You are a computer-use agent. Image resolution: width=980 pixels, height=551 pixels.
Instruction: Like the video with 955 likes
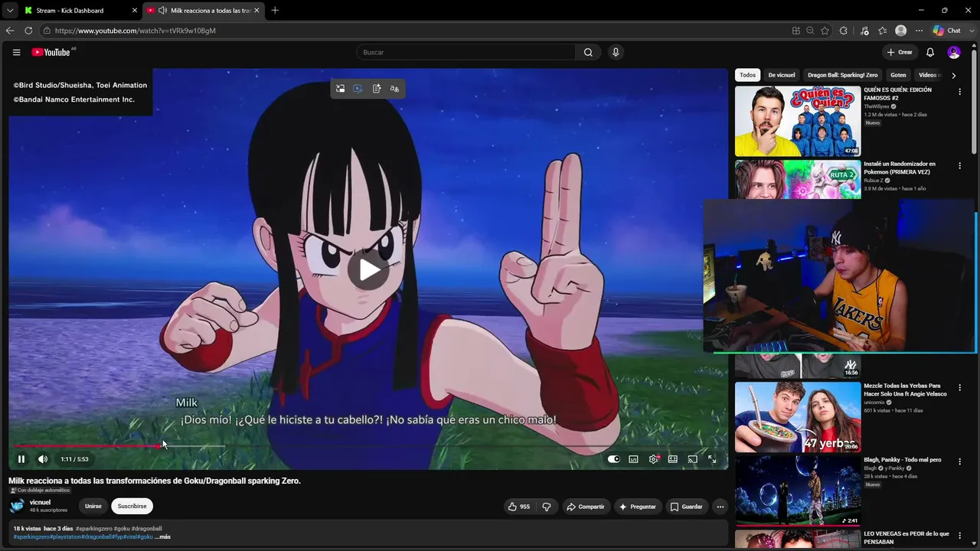click(x=519, y=507)
